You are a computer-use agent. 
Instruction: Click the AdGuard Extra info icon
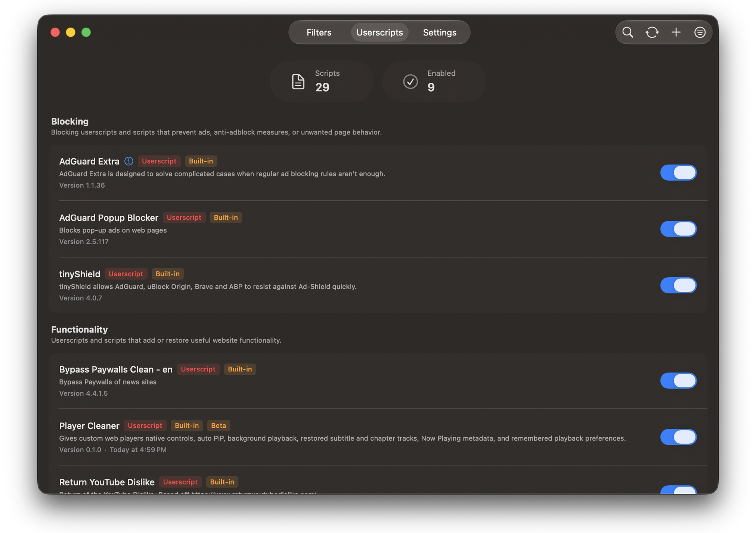click(x=128, y=161)
